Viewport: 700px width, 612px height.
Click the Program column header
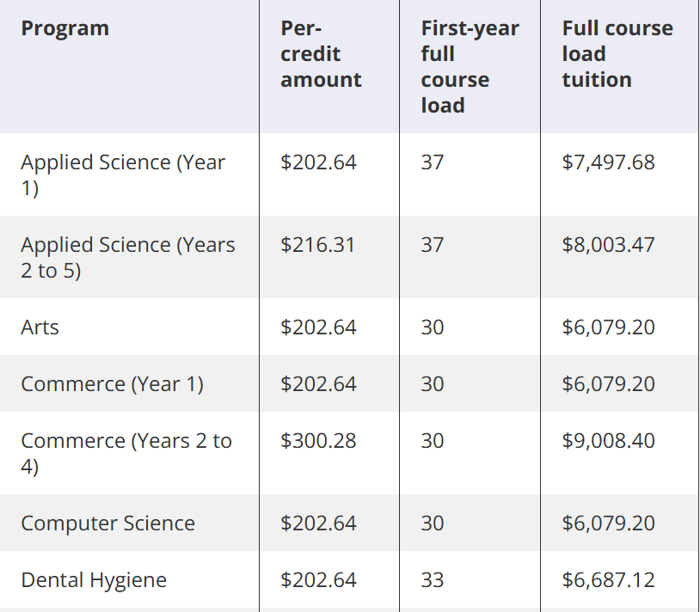(64, 28)
